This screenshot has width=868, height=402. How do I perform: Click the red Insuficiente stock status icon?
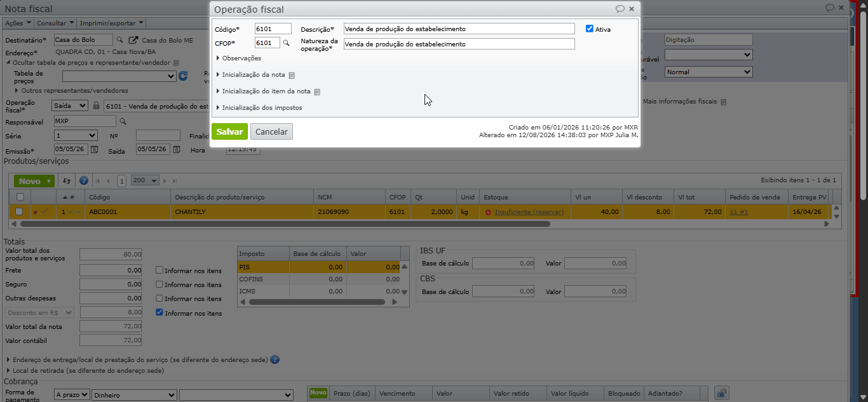pos(488,212)
